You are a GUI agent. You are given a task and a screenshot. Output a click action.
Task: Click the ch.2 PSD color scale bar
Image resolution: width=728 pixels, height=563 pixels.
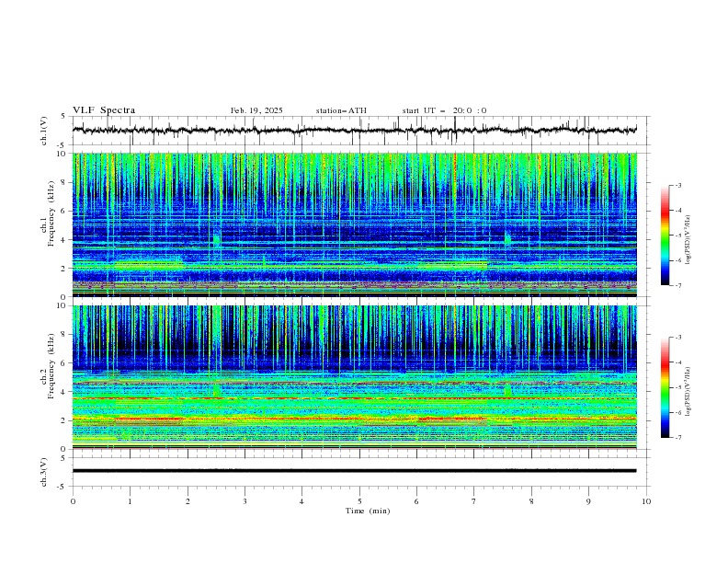coord(665,387)
